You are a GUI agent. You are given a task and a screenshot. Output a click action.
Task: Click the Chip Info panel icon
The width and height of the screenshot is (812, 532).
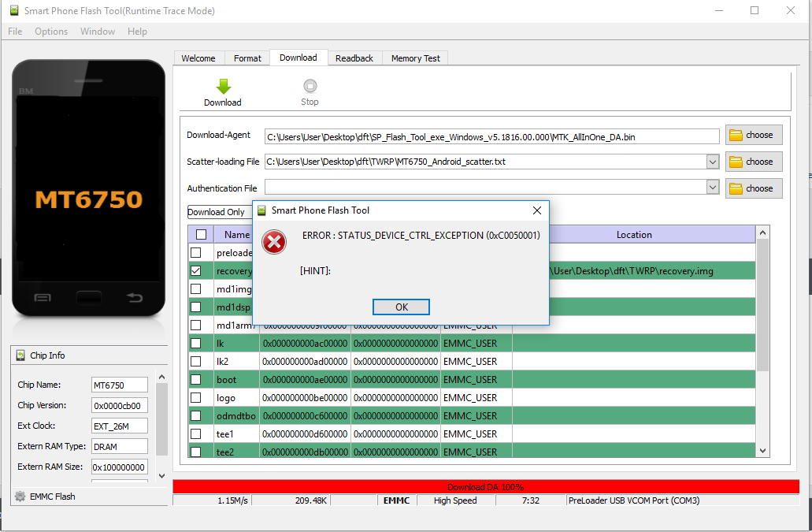(20, 355)
